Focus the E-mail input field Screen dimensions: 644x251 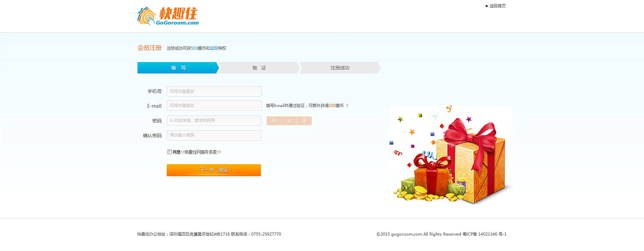pos(214,105)
